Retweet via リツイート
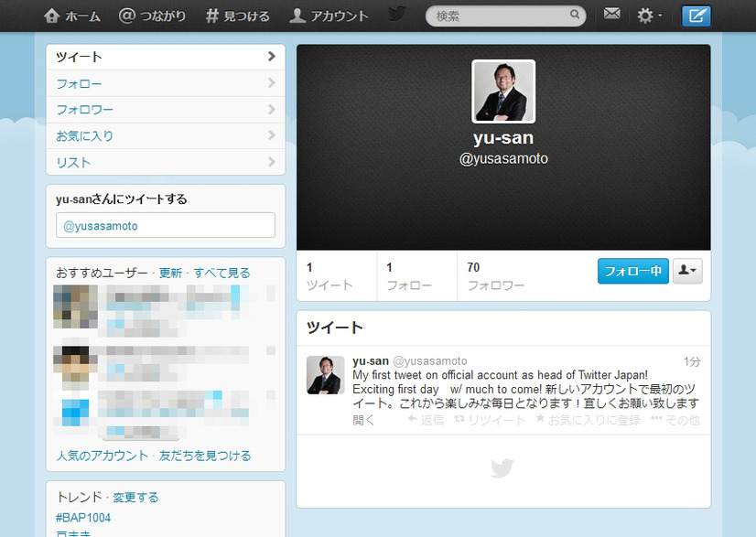Image resolution: width=756 pixels, height=537 pixels. (490, 420)
